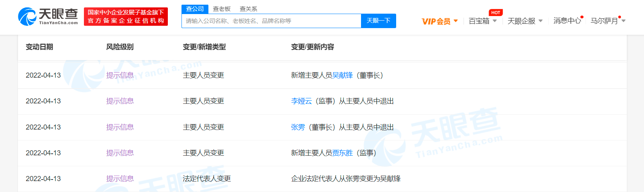
Task: Open the TianYanCha logo homepage
Action: pos(48,17)
